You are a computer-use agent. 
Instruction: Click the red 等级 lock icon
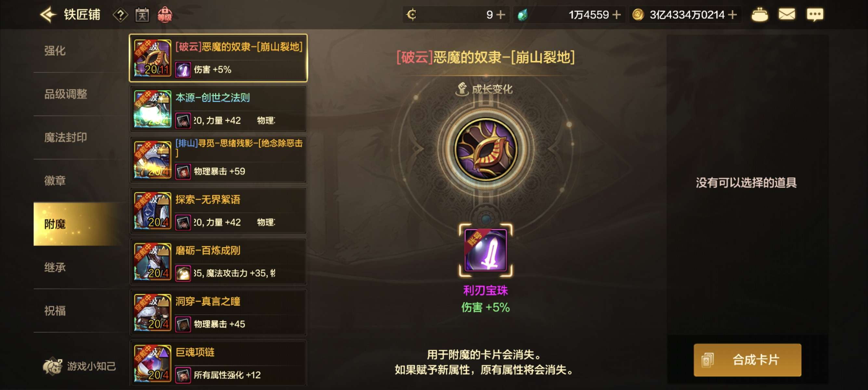[x=165, y=15]
